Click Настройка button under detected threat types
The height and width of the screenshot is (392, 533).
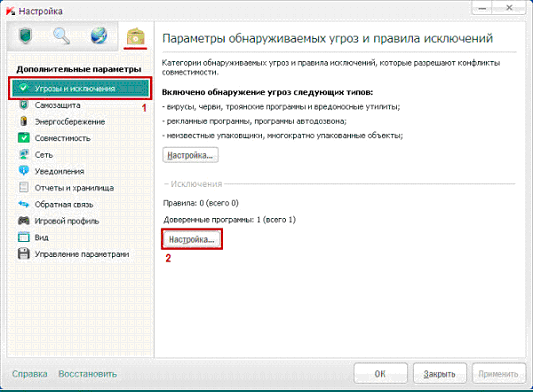point(190,155)
